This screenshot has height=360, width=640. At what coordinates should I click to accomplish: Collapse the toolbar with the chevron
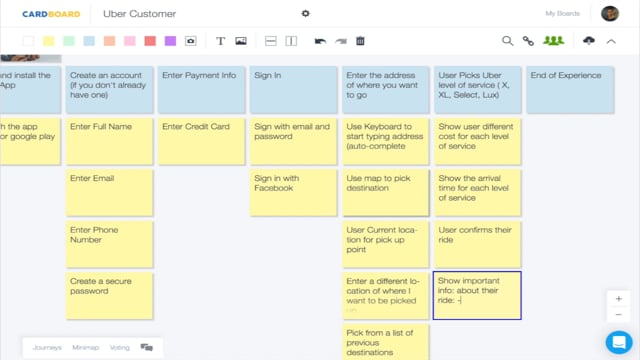[611, 41]
